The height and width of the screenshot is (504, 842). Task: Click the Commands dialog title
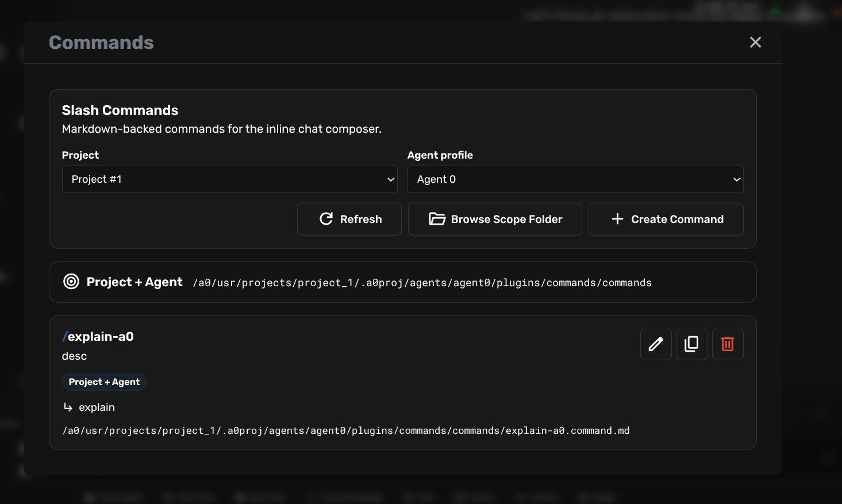coord(101,43)
